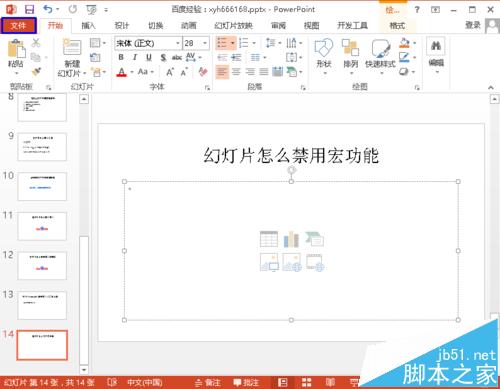Toggle Italic formatting

(x=135, y=57)
